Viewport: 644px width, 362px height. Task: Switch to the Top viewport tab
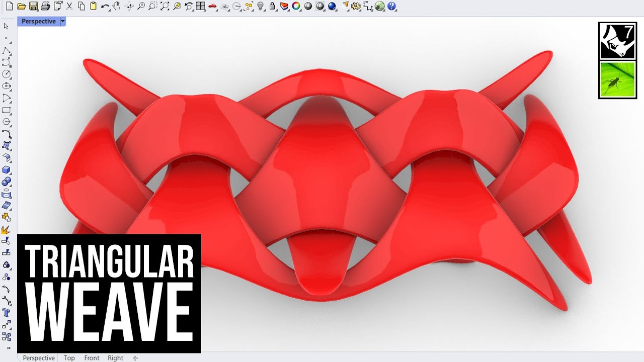point(69,358)
